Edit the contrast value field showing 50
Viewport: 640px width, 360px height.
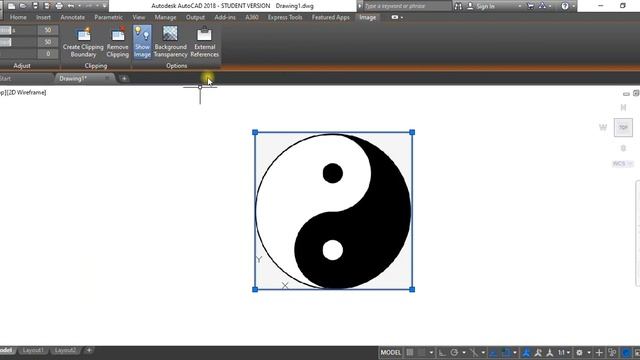48,42
